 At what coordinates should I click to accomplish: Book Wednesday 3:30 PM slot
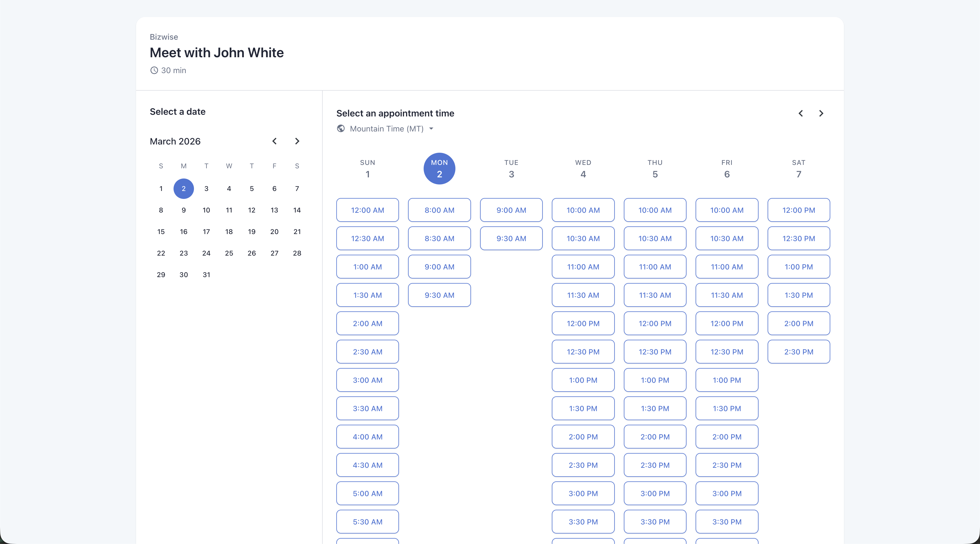click(583, 522)
